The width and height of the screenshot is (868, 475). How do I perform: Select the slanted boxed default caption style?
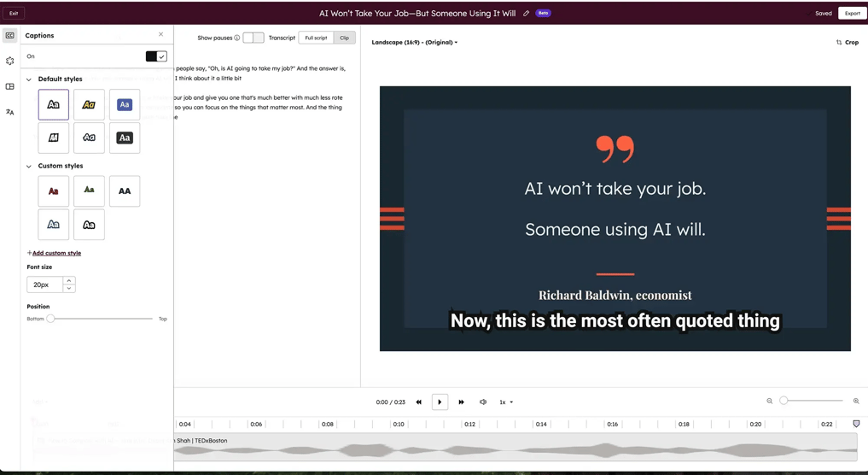point(54,138)
